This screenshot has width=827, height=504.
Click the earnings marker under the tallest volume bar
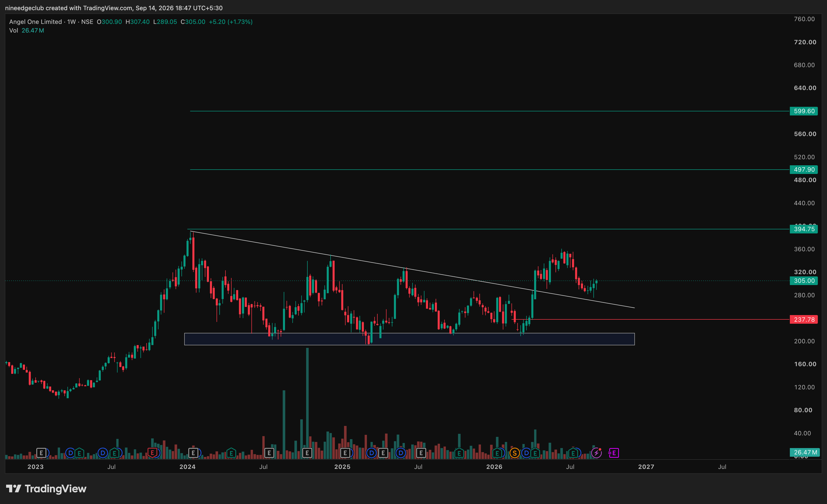307,453
